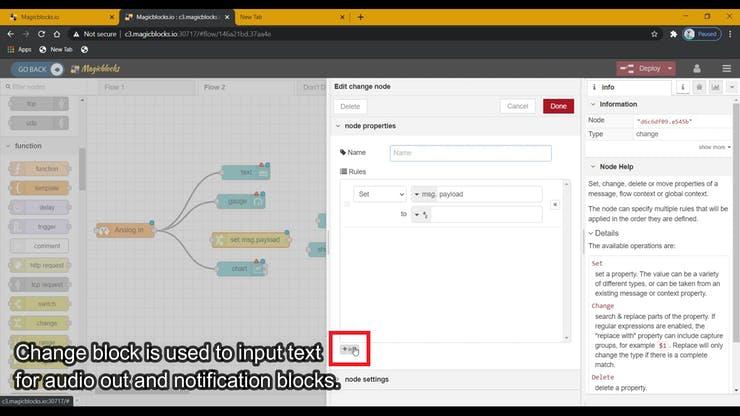Image resolution: width=740 pixels, height=416 pixels.
Task: Click the show more link
Action: click(714, 147)
